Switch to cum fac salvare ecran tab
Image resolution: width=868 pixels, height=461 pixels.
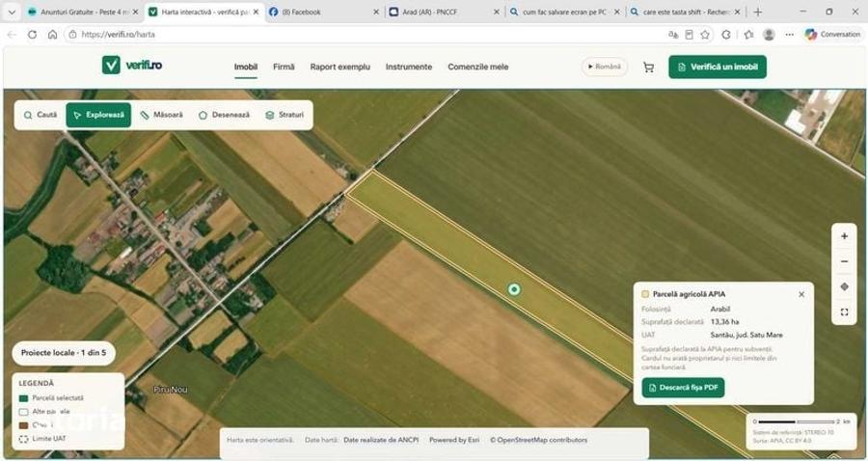563,12
